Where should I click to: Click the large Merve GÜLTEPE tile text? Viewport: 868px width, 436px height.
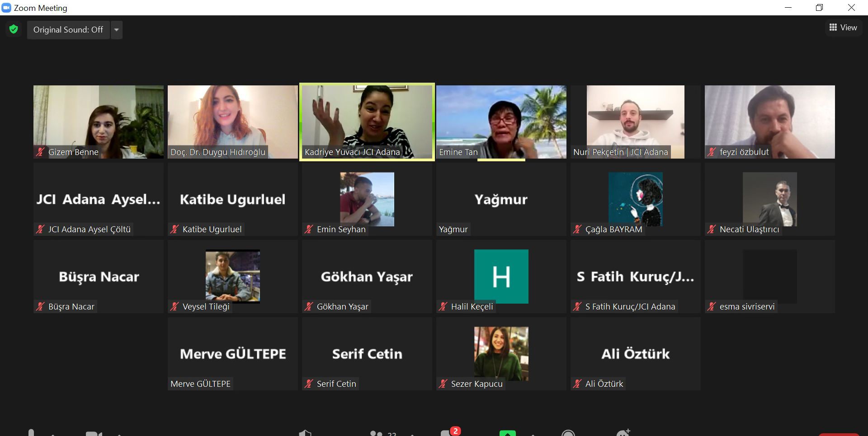pos(233,354)
